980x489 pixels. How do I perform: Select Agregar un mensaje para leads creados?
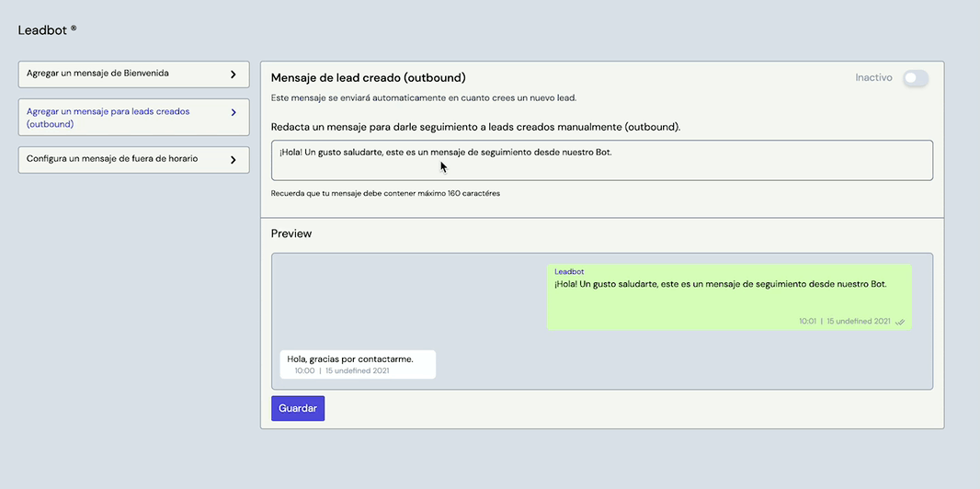pos(133,118)
